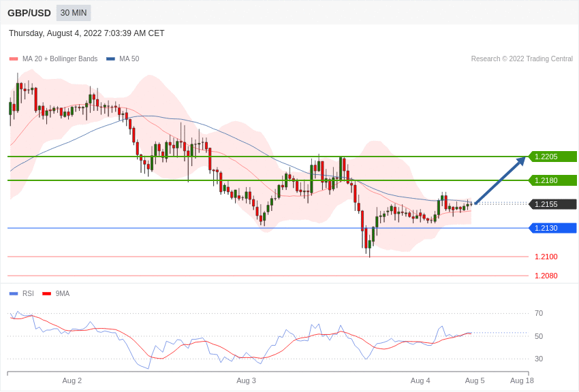Click the 'MA 20 + Bollinger Bands' legend label

[x=60, y=59]
